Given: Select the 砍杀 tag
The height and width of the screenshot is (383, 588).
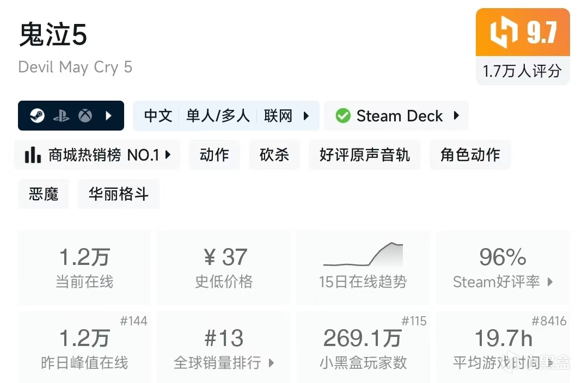Looking at the screenshot, I should pyautogui.click(x=274, y=155).
